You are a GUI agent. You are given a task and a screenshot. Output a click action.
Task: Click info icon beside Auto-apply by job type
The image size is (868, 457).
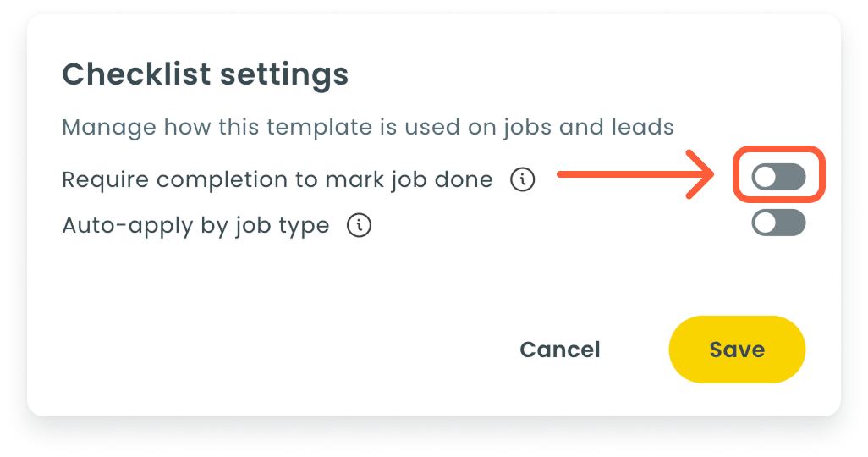tap(360, 226)
